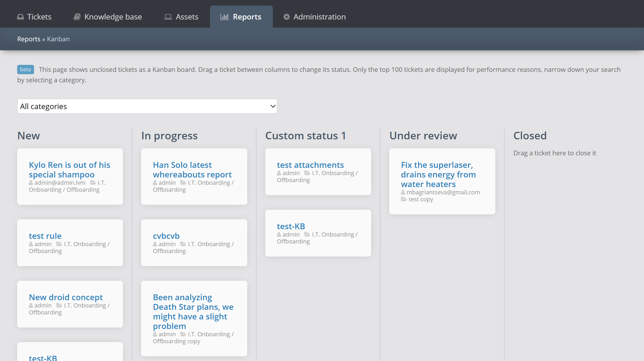Switch to the Tickets tab

click(34, 17)
